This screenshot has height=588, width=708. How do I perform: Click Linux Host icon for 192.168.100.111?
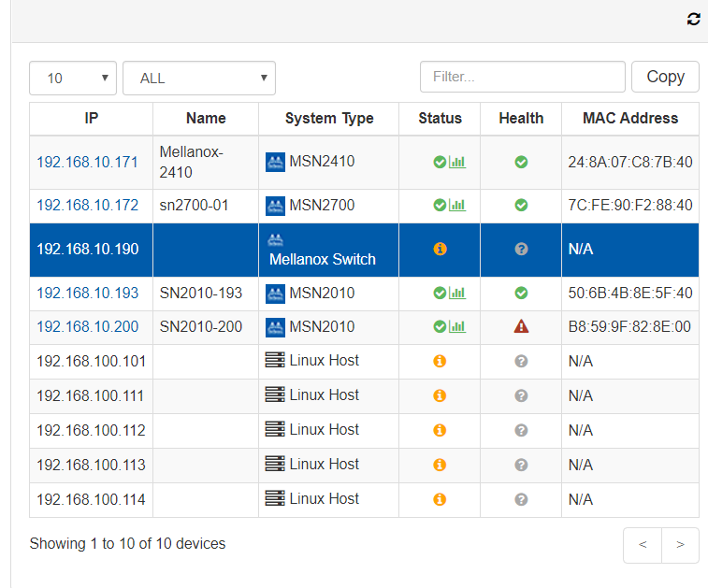(x=275, y=394)
